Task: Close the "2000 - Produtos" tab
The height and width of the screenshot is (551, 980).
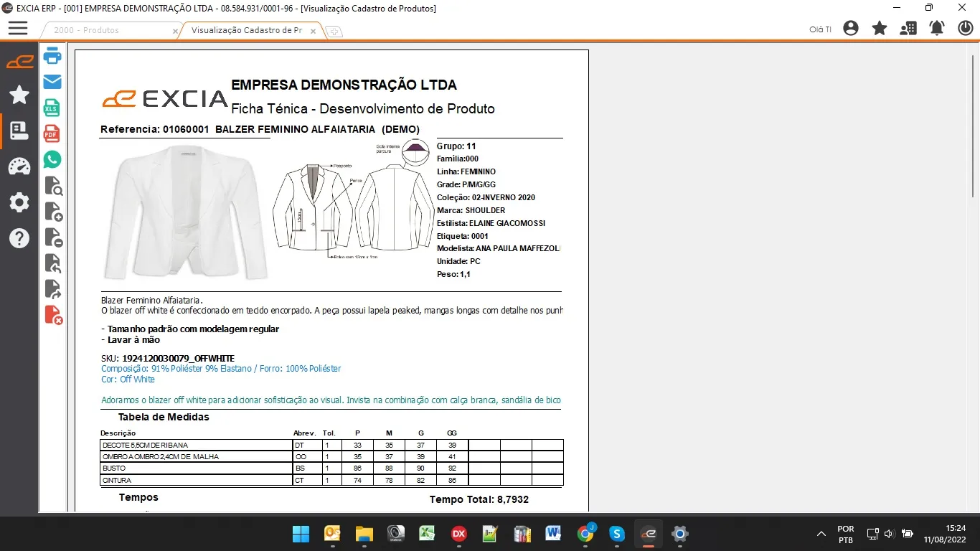Action: point(175,31)
